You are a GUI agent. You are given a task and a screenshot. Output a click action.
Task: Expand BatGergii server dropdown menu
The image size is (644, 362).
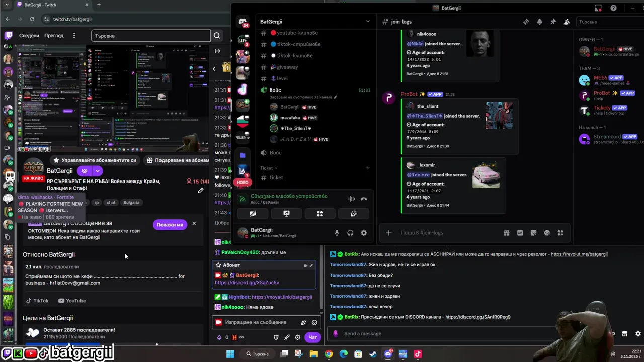click(x=368, y=22)
